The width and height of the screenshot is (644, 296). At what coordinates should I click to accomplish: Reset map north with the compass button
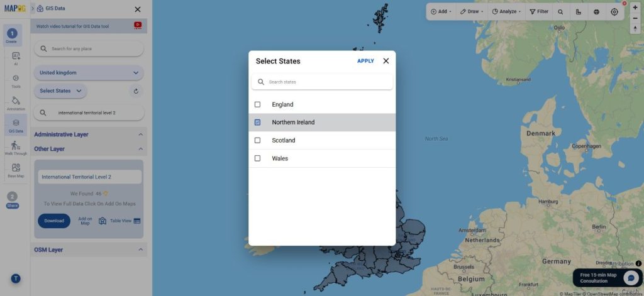click(x=635, y=28)
